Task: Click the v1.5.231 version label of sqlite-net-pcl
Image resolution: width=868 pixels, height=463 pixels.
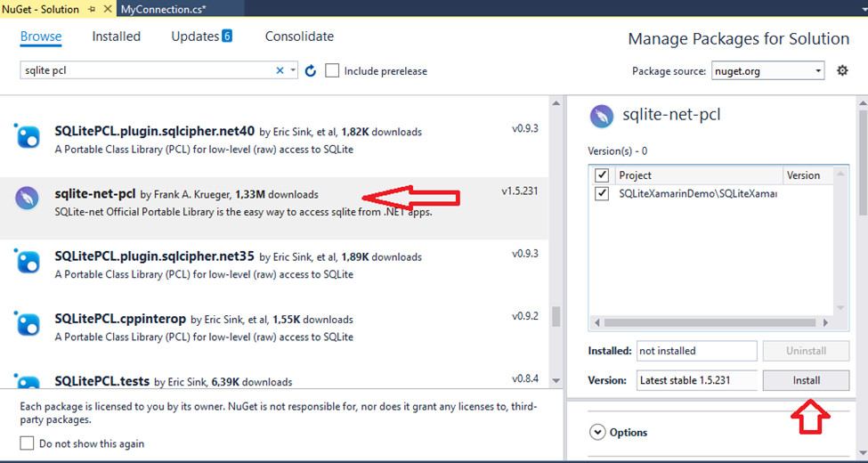Action: tap(520, 191)
